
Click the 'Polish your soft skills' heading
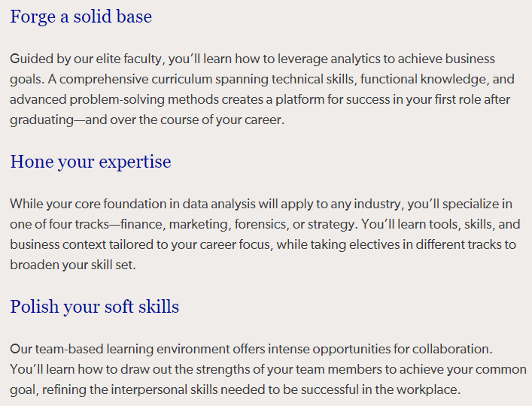click(x=94, y=307)
